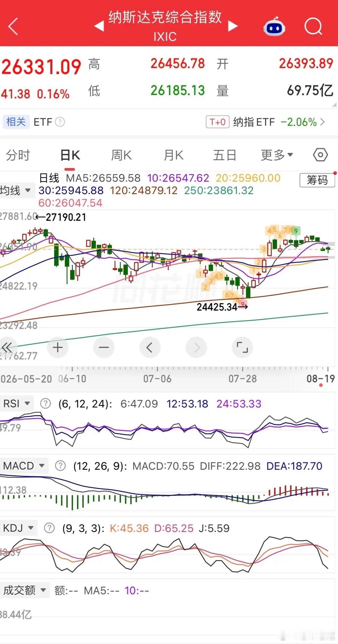
Task: Move the chart right with the arrow button
Action: tap(196, 347)
